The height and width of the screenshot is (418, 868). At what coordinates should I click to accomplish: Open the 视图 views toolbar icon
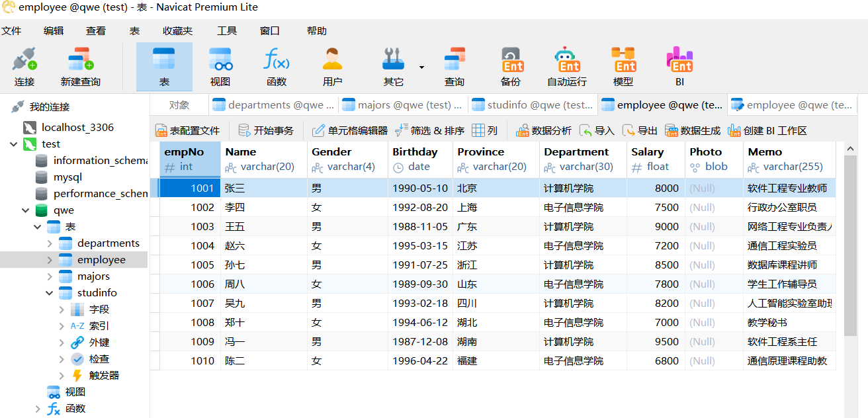point(220,67)
